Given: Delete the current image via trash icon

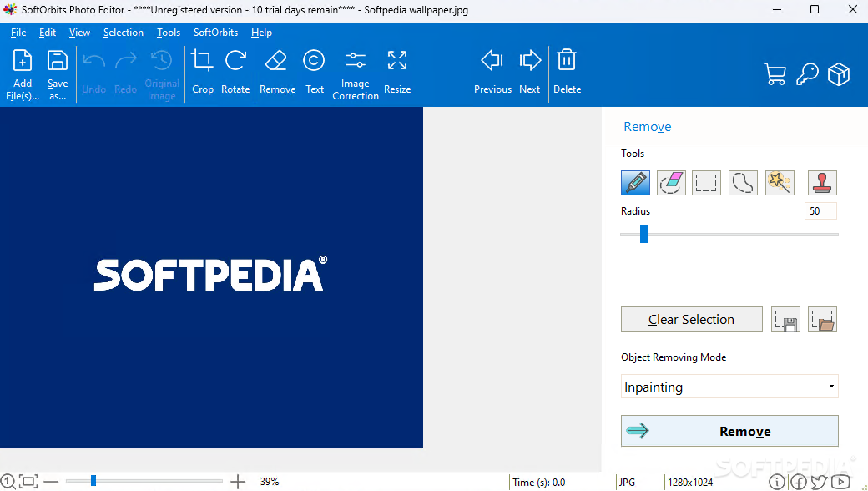Looking at the screenshot, I should pos(567,71).
